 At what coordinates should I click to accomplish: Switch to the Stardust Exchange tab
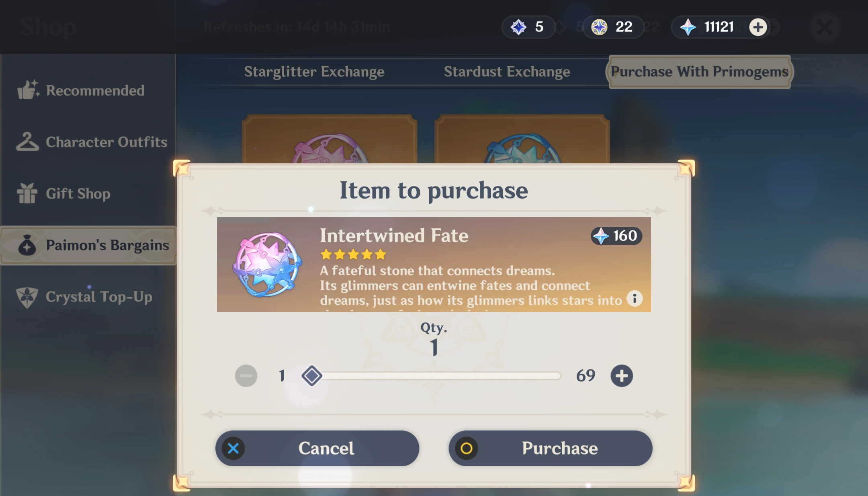coord(507,72)
